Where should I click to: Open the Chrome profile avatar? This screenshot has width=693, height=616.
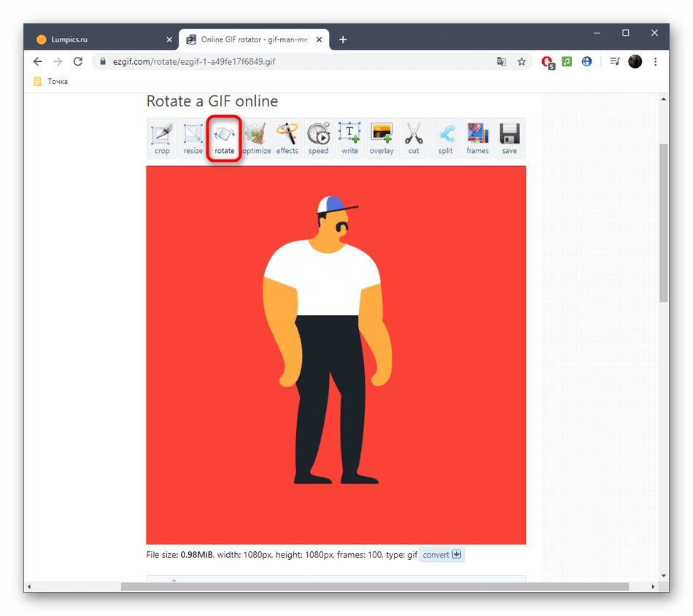point(635,61)
